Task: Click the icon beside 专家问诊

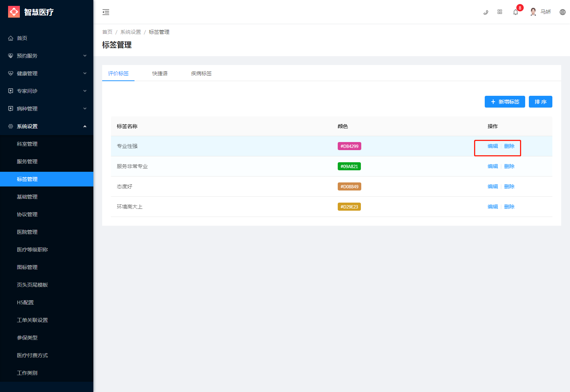Action: pos(11,91)
